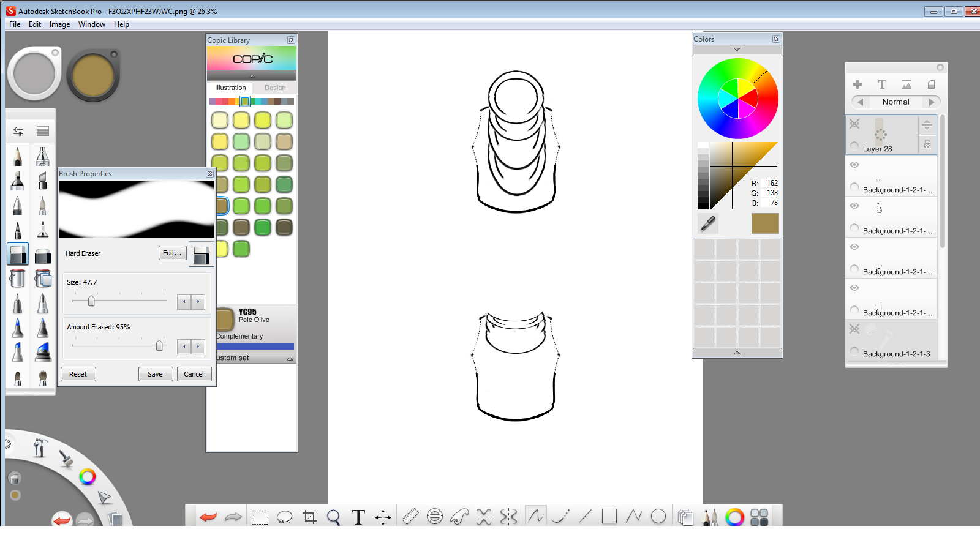Image resolution: width=980 pixels, height=551 pixels.
Task: Cancel the Brush Properties dialog
Action: coord(194,374)
